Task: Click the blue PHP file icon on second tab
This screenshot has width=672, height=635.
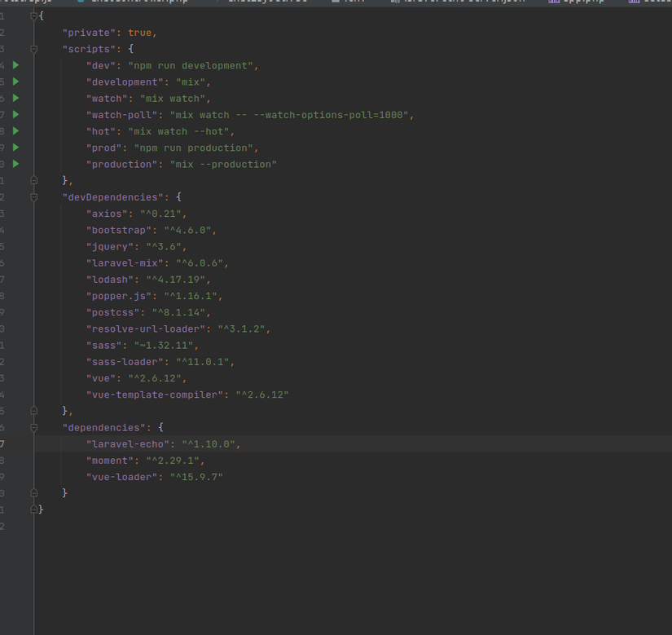Action: tap(80, 2)
